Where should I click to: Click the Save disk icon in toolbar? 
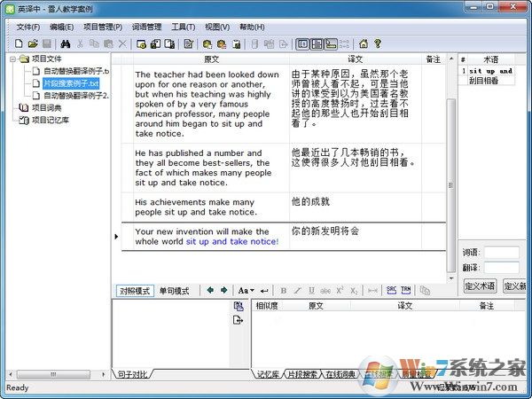point(47,43)
